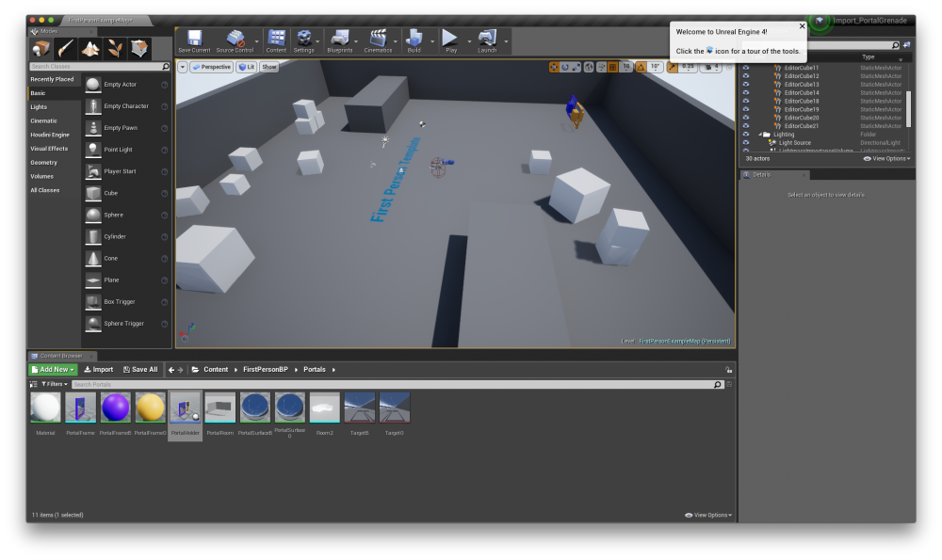Click the Search Portals input field
942x560 pixels.
click(x=398, y=384)
